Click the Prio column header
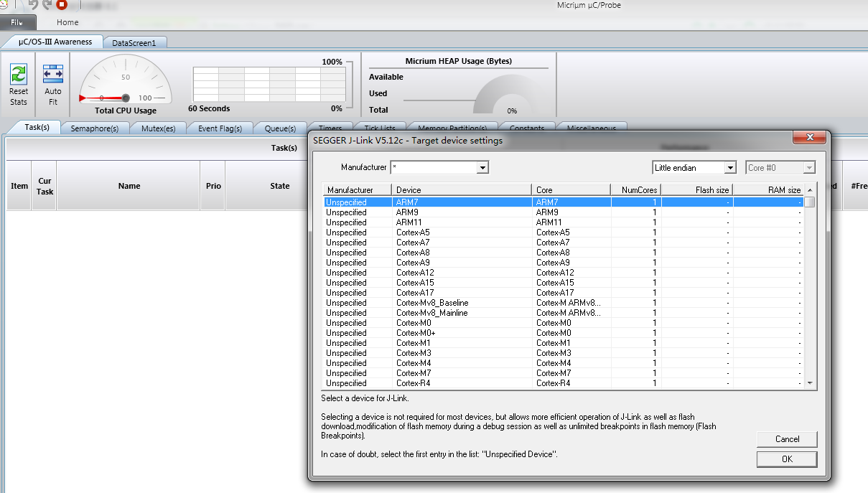The height and width of the screenshot is (493, 868). (x=213, y=186)
